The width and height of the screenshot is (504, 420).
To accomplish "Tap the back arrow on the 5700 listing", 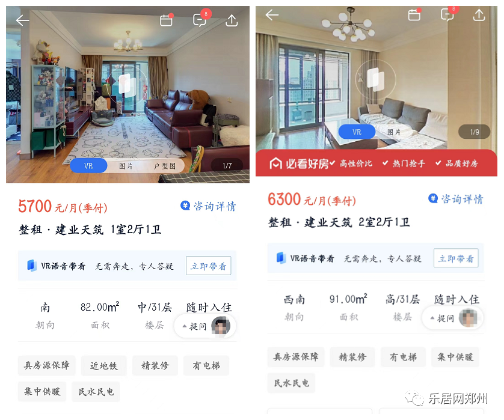I will [x=22, y=20].
